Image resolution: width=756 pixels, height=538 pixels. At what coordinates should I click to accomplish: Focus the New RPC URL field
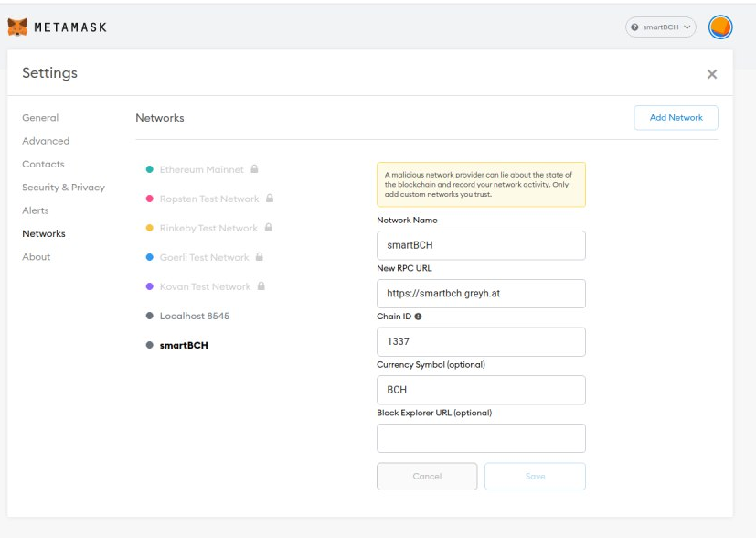click(481, 294)
